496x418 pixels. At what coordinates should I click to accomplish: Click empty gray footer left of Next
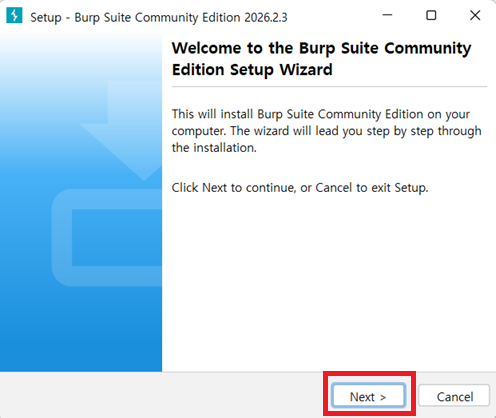[x=160, y=395]
